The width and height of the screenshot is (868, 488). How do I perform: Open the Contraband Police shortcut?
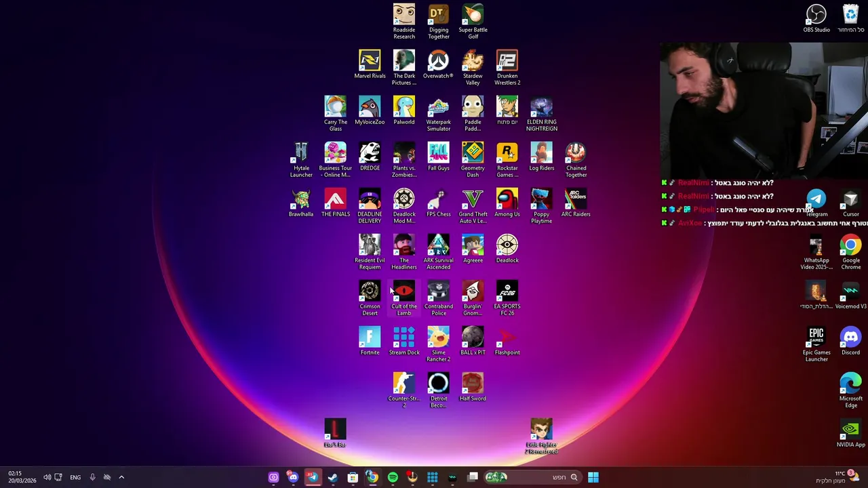pyautogui.click(x=439, y=298)
